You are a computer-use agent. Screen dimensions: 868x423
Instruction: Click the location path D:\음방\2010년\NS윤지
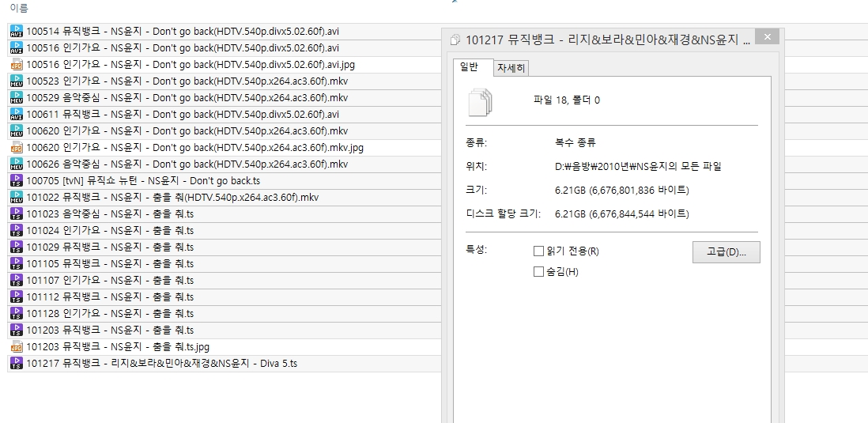point(638,166)
